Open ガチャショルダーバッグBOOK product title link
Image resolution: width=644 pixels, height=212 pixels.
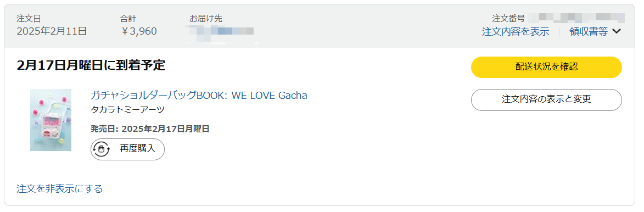(199, 96)
